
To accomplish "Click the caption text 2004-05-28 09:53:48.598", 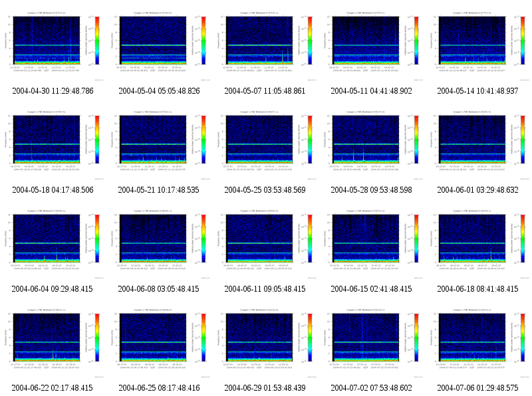I will tap(371, 190).
